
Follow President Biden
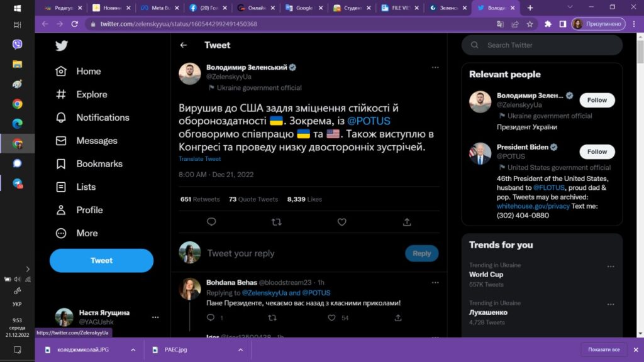(x=597, y=151)
